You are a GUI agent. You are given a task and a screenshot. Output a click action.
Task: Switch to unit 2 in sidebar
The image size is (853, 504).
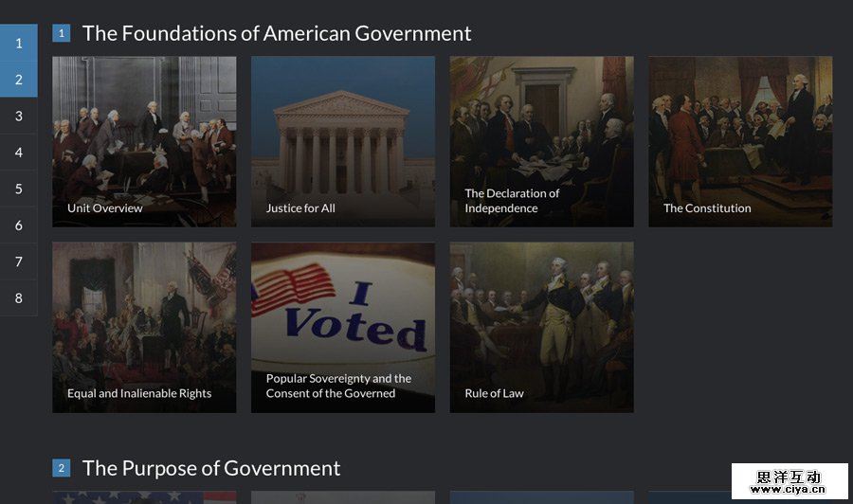[19, 80]
